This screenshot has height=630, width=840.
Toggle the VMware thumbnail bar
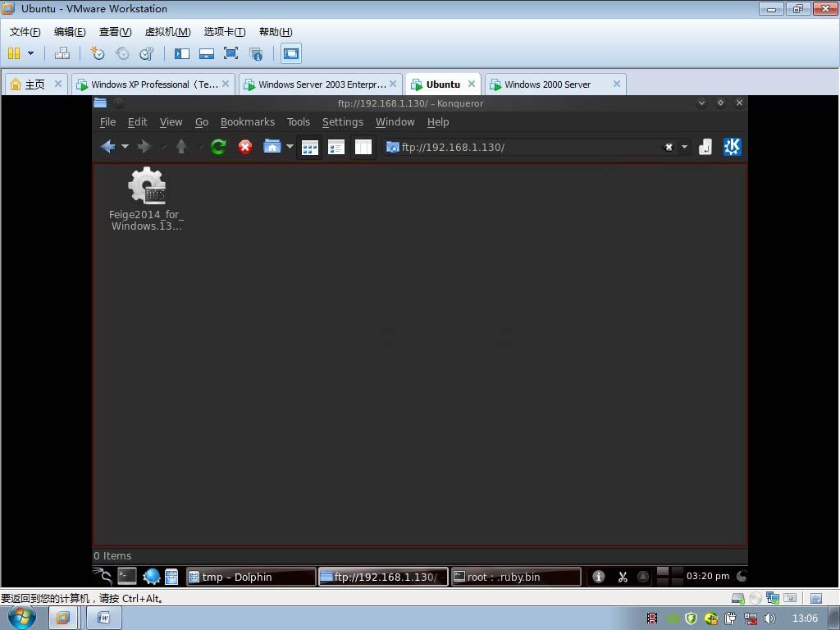pos(206,53)
